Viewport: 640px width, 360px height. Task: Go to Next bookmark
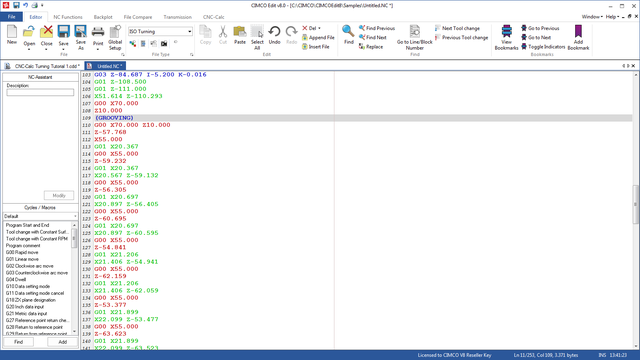(x=536, y=38)
